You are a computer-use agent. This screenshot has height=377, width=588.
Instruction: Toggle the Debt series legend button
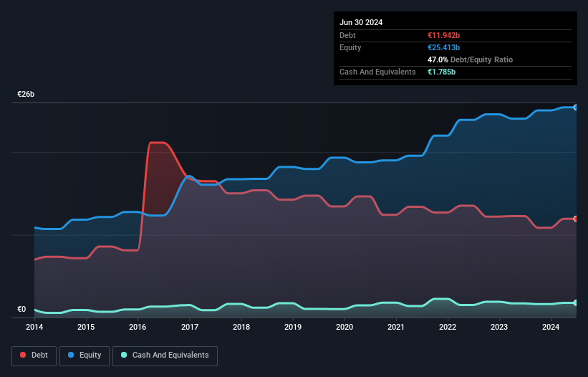tap(34, 355)
